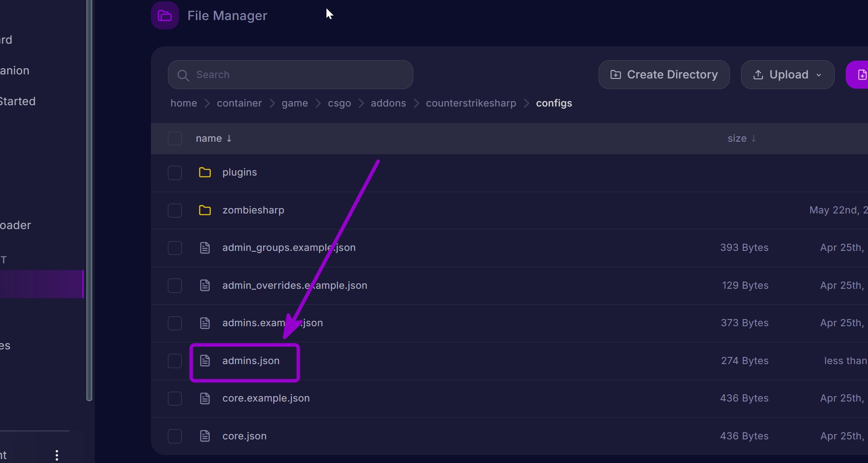Open the zombiesharp folder name
Image resolution: width=868 pixels, height=463 pixels.
click(253, 210)
